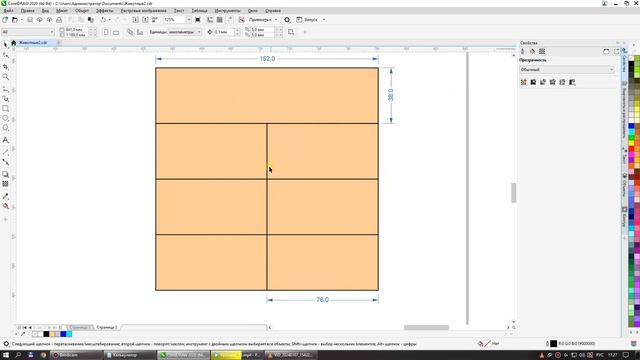The image size is (640, 360).
Task: Select the Connector tool
Action: click(6, 162)
